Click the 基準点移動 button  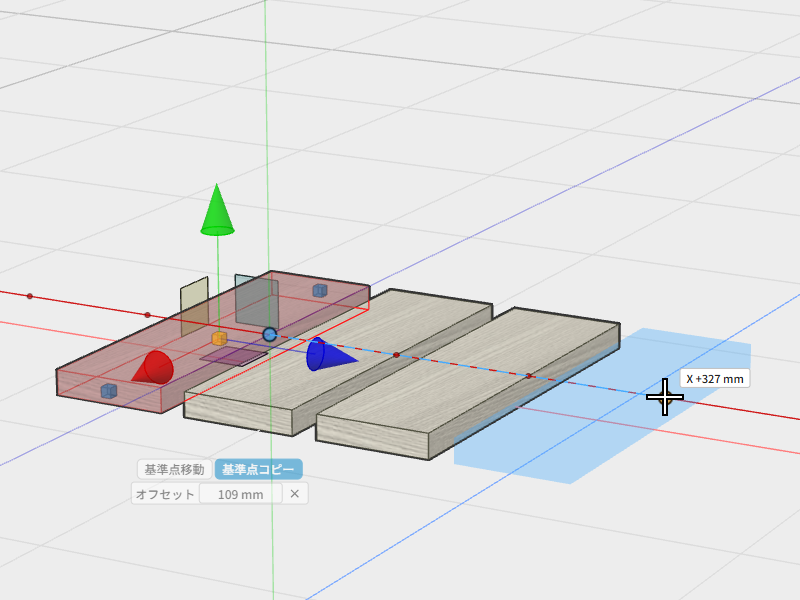tap(174, 469)
